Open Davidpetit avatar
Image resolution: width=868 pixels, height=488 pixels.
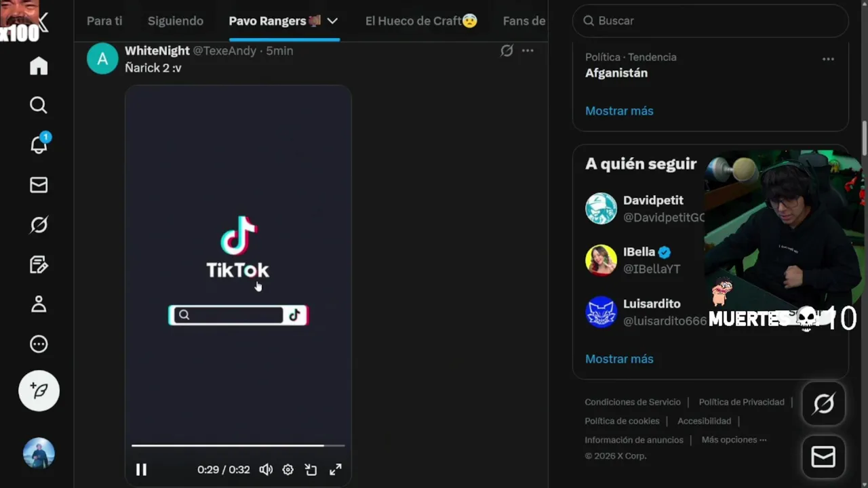tap(601, 209)
